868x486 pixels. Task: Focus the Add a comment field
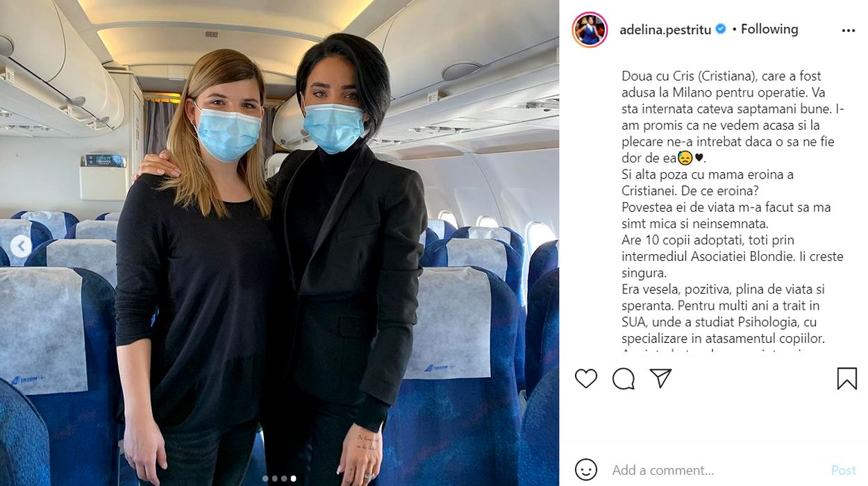[x=715, y=471]
